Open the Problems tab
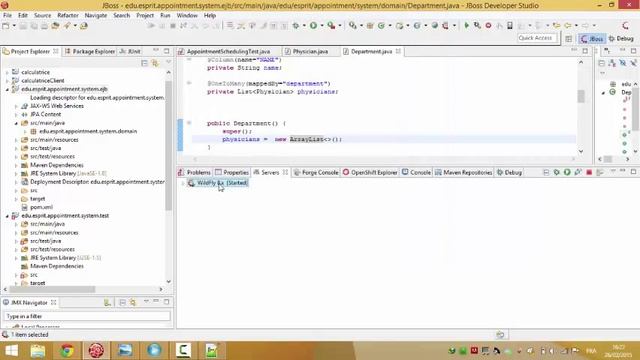Screen dimensions: 640x360 (195, 172)
